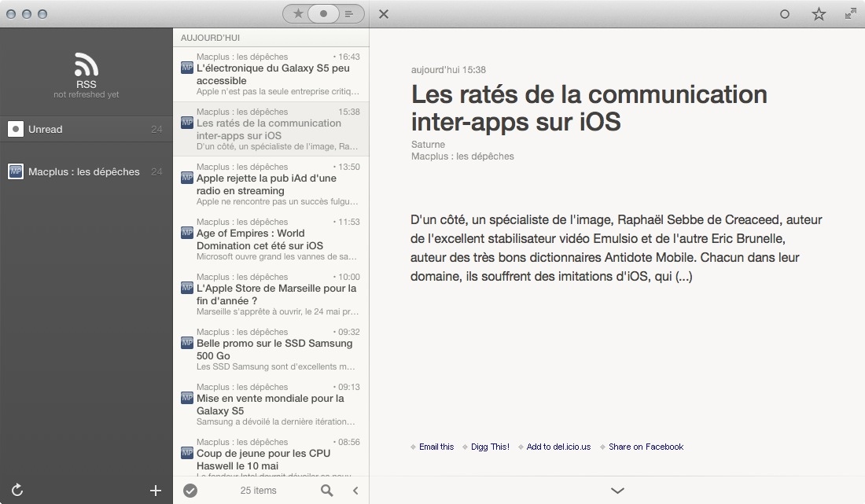
Task: Add a new feed with plus button
Action: (156, 490)
